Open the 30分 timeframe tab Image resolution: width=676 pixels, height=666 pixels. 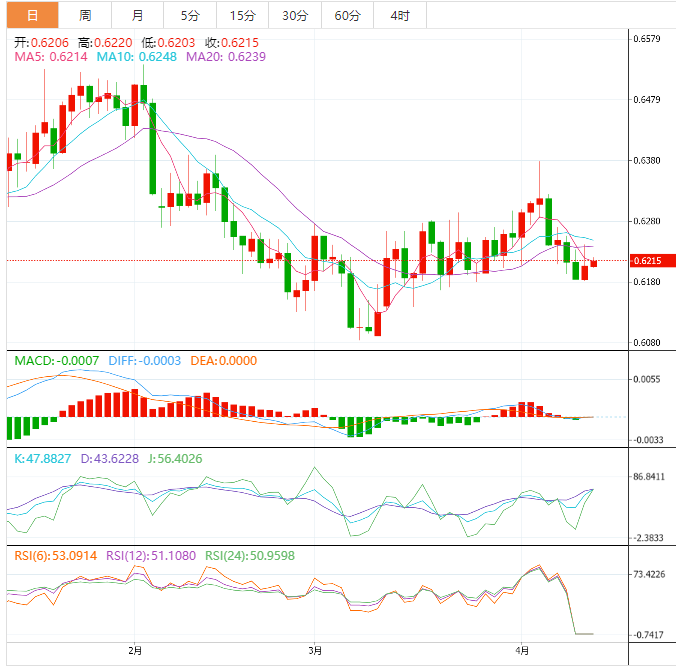[295, 15]
